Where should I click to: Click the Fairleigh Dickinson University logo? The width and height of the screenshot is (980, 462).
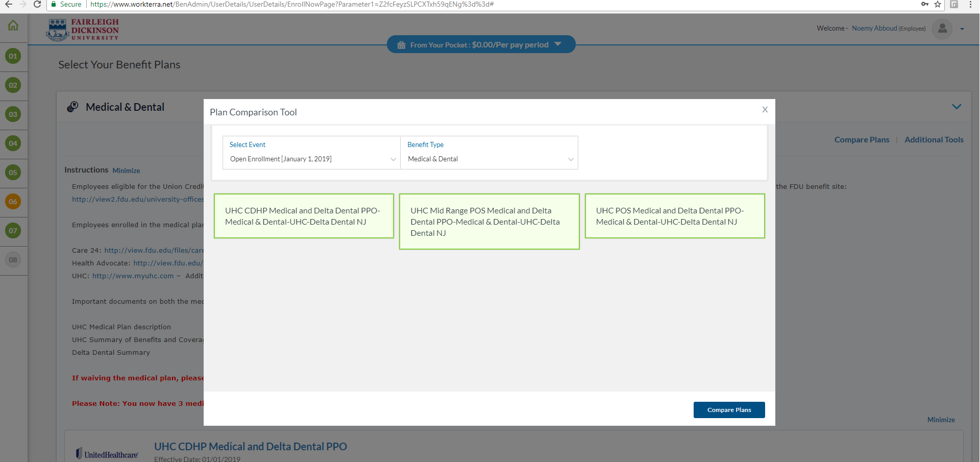[x=82, y=30]
